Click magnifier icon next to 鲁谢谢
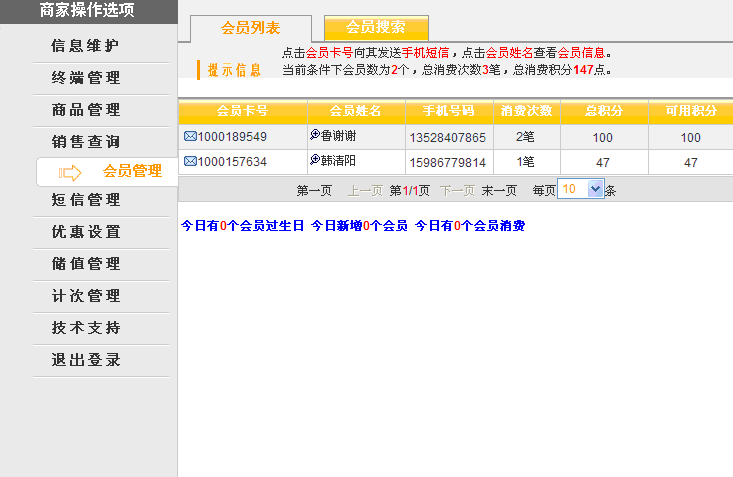Image resolution: width=733 pixels, height=477 pixels. (x=314, y=135)
